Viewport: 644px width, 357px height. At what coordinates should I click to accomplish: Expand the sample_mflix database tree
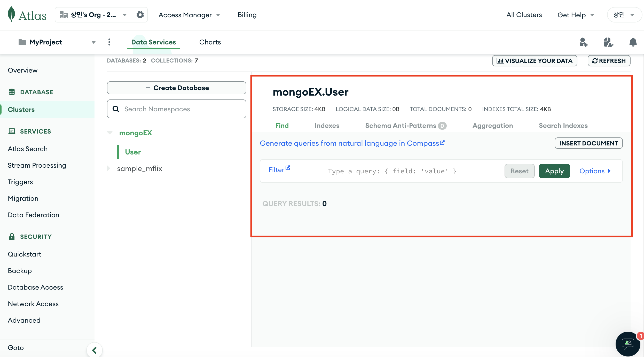click(109, 168)
